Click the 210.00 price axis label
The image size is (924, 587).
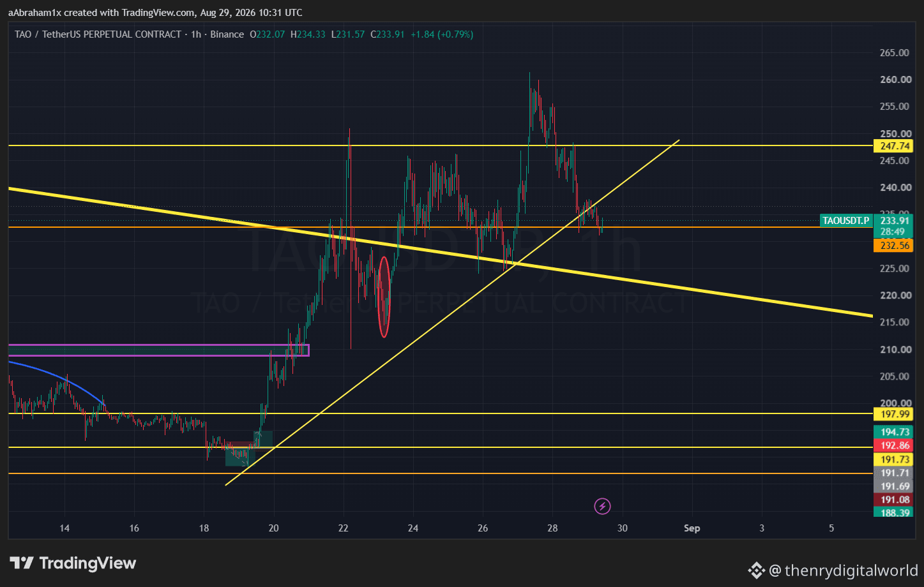coord(895,349)
